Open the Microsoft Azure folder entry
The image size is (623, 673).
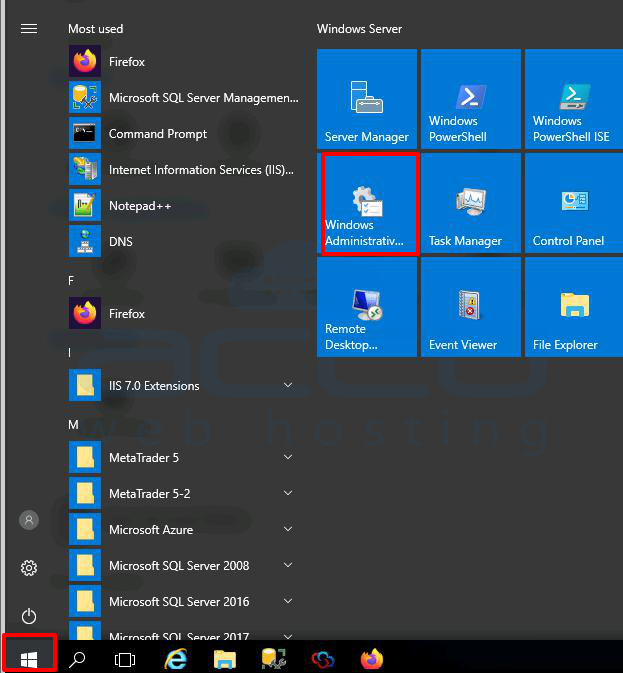point(184,530)
